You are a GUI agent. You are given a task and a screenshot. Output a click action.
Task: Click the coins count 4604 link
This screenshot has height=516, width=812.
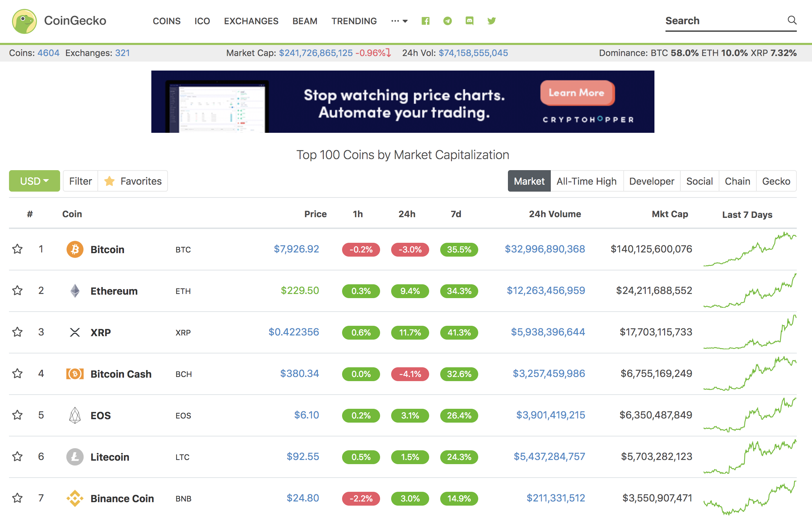point(48,53)
